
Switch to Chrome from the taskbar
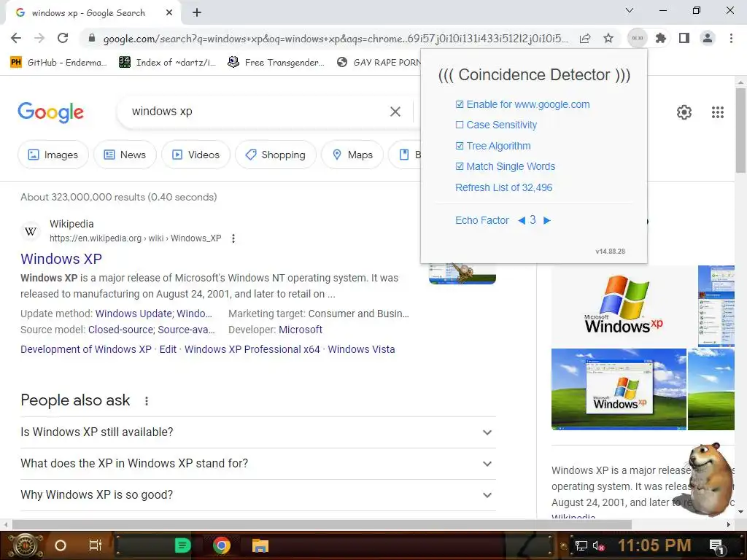pos(222,545)
